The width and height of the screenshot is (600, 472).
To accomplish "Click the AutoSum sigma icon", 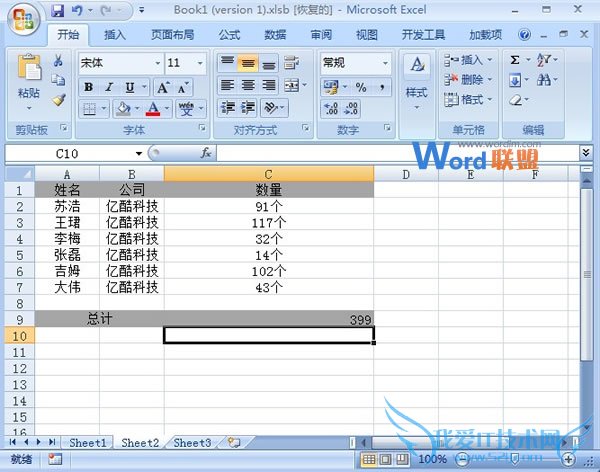I will 515,60.
